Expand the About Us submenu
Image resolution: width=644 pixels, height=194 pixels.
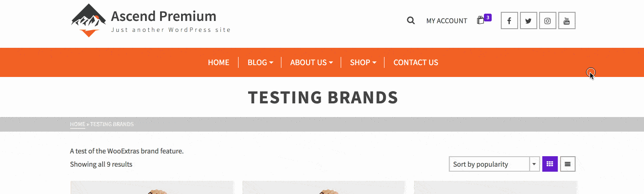click(312, 62)
